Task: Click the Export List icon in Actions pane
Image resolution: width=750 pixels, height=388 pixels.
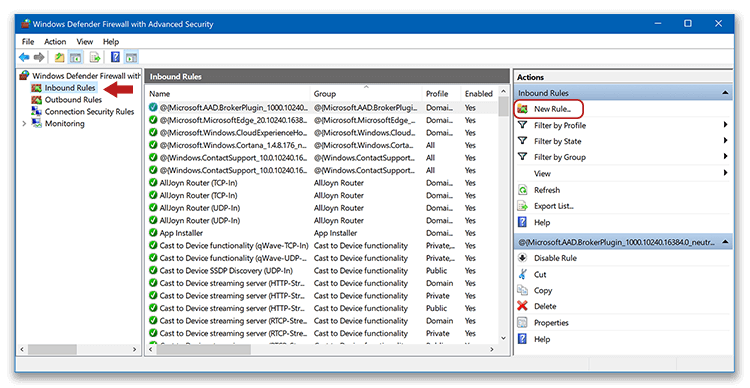Action: pos(522,206)
